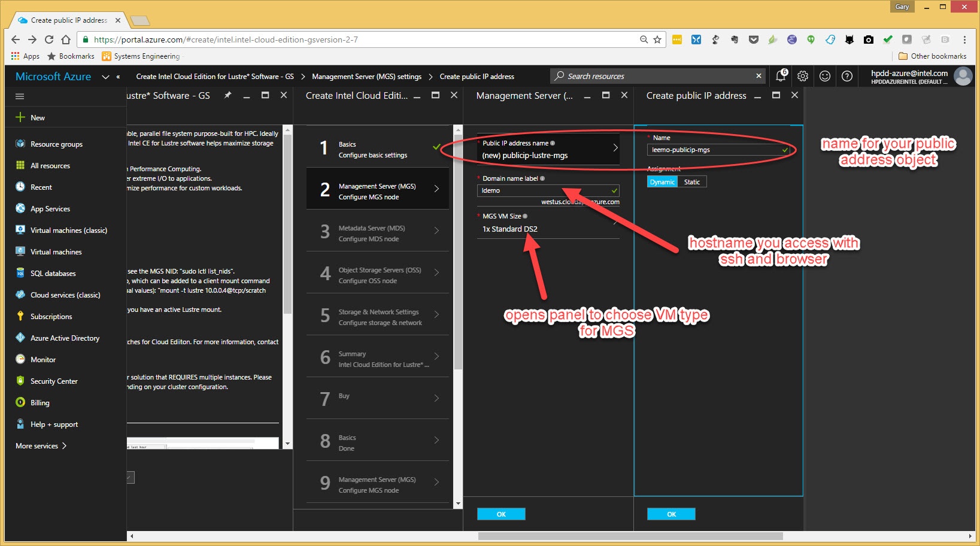The height and width of the screenshot is (546, 980).
Task: Click breadcrumb Management Server (MGS) settings
Action: tap(366, 77)
